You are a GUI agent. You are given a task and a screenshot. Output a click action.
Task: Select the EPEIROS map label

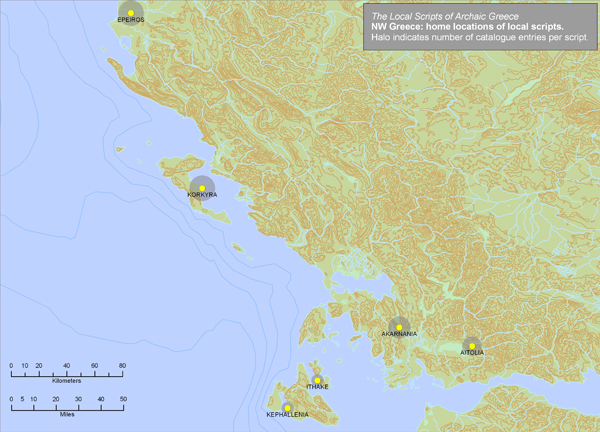point(131,20)
